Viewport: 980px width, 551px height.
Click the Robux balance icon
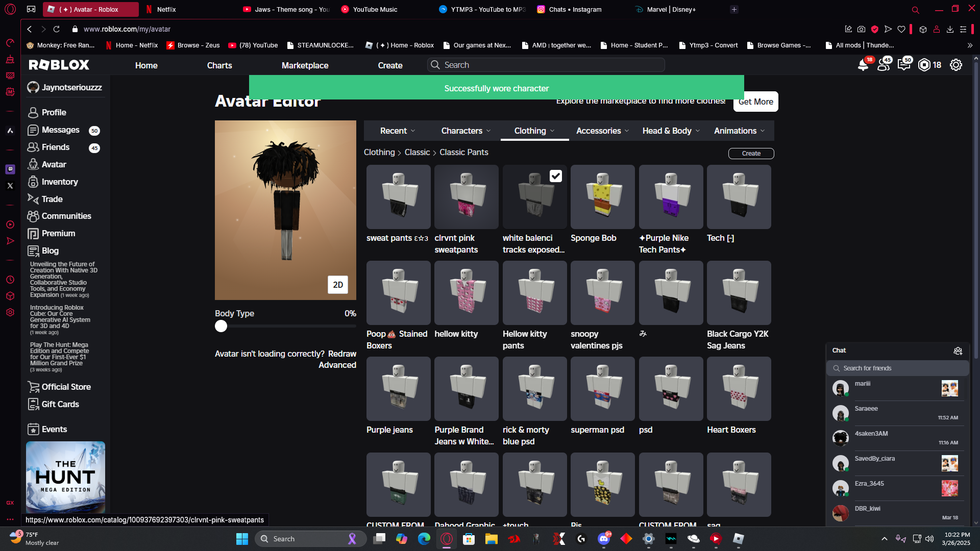pyautogui.click(x=924, y=65)
